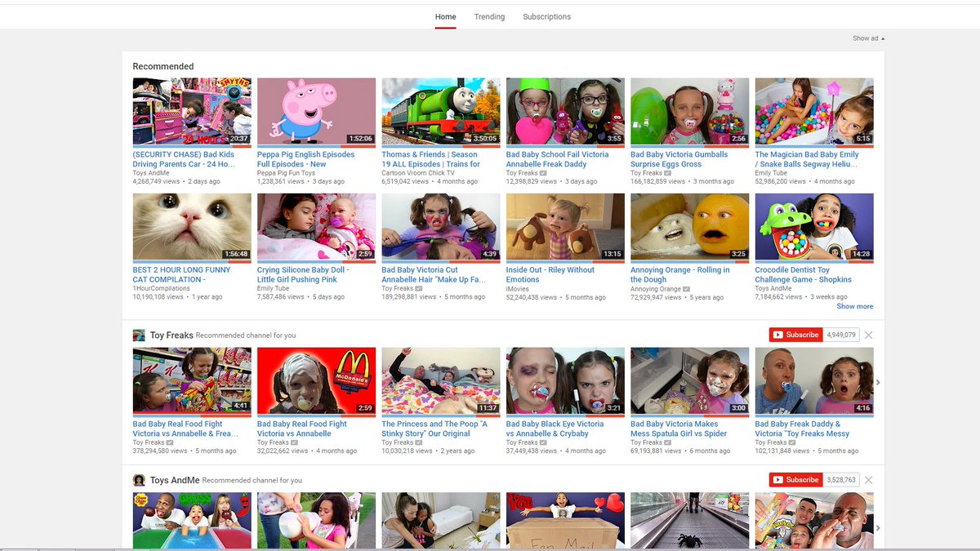Open 'Bad Baby Black Eye Victoria' title link

555,429
